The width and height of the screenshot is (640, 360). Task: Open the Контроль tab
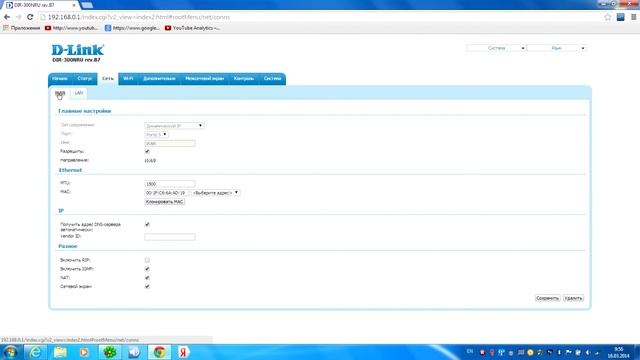pyautogui.click(x=244, y=78)
